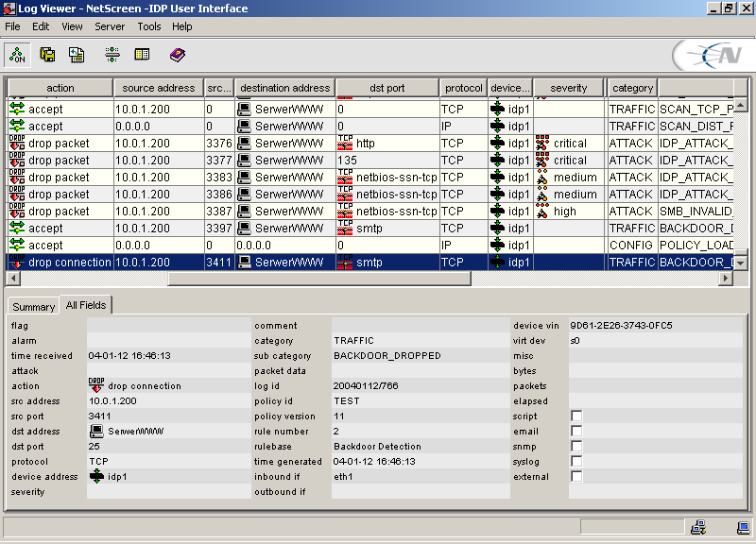Enable the snmp checkbox
This screenshot has width=756, height=544.
pos(576,446)
